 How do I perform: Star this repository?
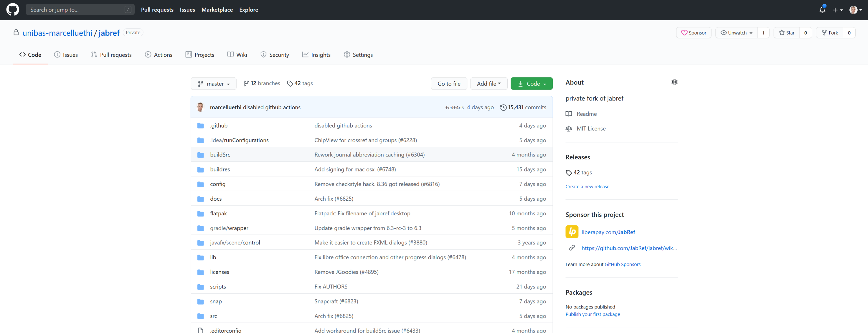pyautogui.click(x=787, y=33)
